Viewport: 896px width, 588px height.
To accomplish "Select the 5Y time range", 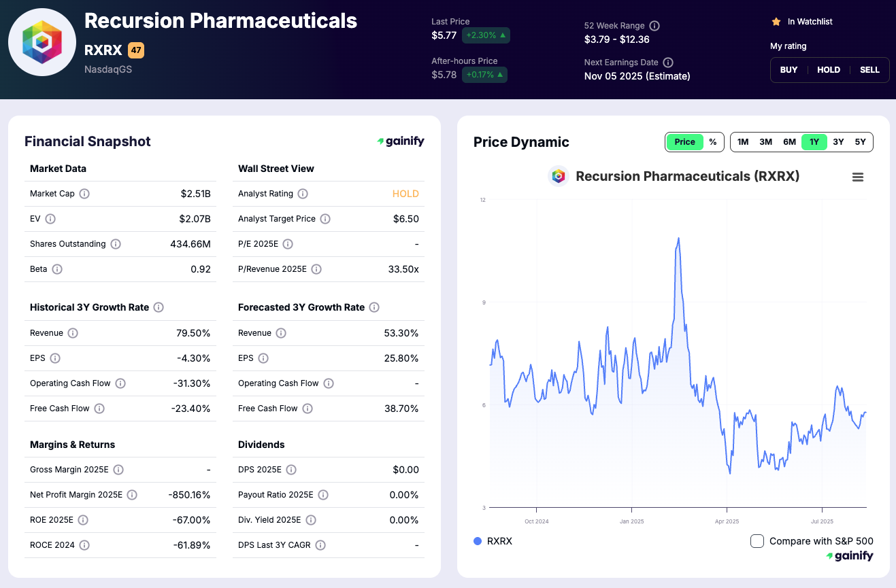I will (861, 142).
